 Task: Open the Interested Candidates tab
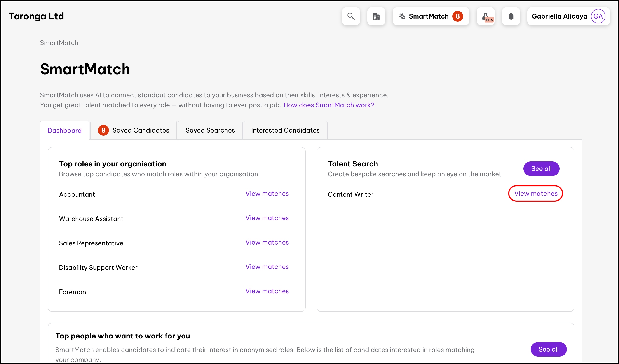point(285,130)
